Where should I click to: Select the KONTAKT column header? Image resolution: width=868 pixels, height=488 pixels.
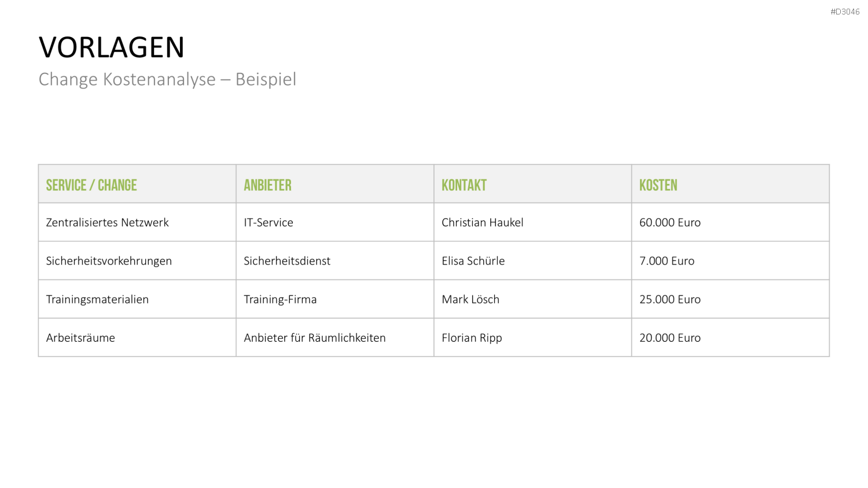[533, 184]
